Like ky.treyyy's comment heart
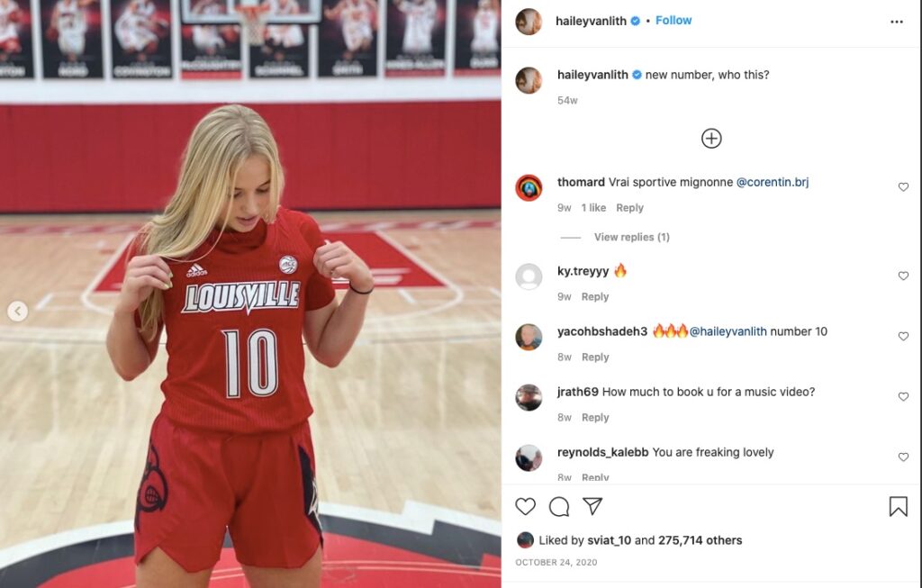 point(903,276)
